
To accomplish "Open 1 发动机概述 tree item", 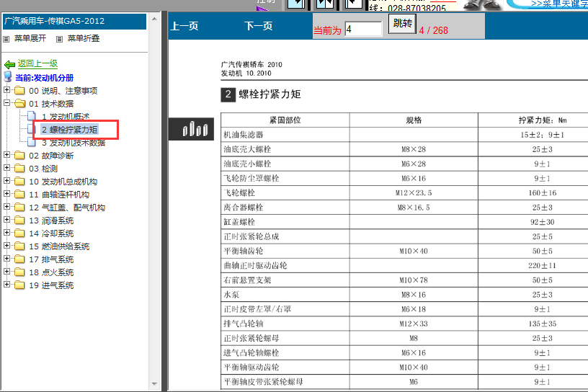I will tap(66, 117).
